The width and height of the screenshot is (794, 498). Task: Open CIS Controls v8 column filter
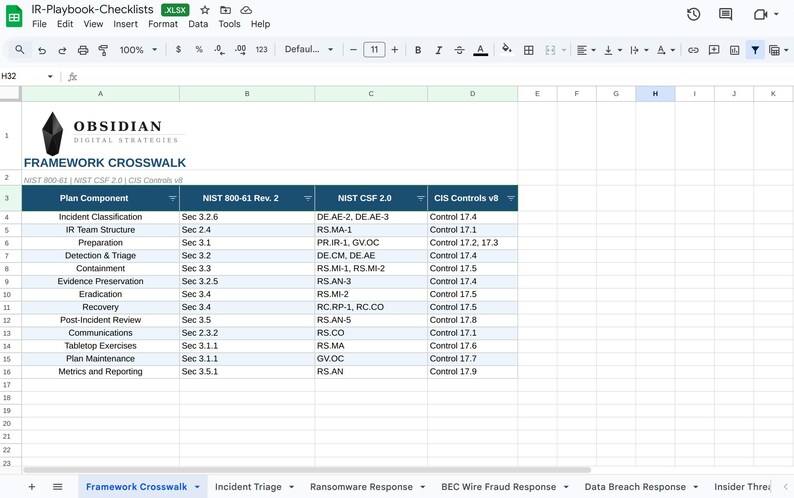pyautogui.click(x=510, y=198)
